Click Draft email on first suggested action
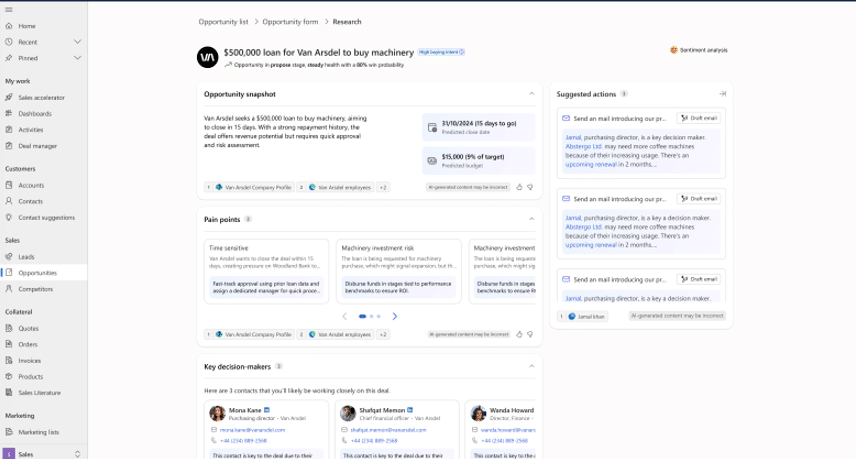Viewport: 856px width, 459px height. coord(698,117)
